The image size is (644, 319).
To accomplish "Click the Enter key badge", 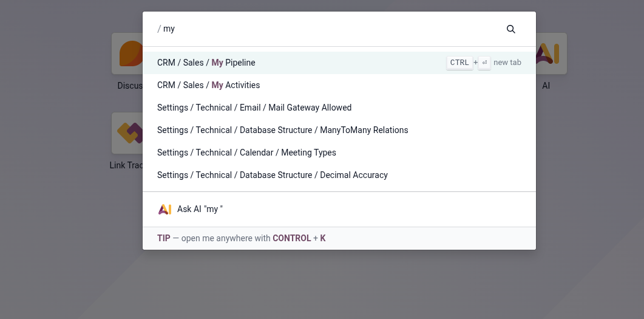I will (484, 63).
